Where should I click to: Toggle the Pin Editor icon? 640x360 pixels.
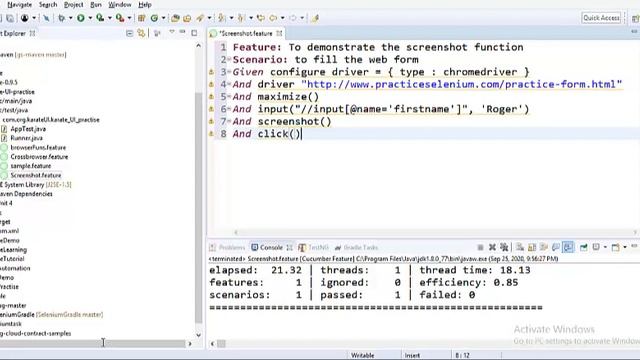point(315,18)
